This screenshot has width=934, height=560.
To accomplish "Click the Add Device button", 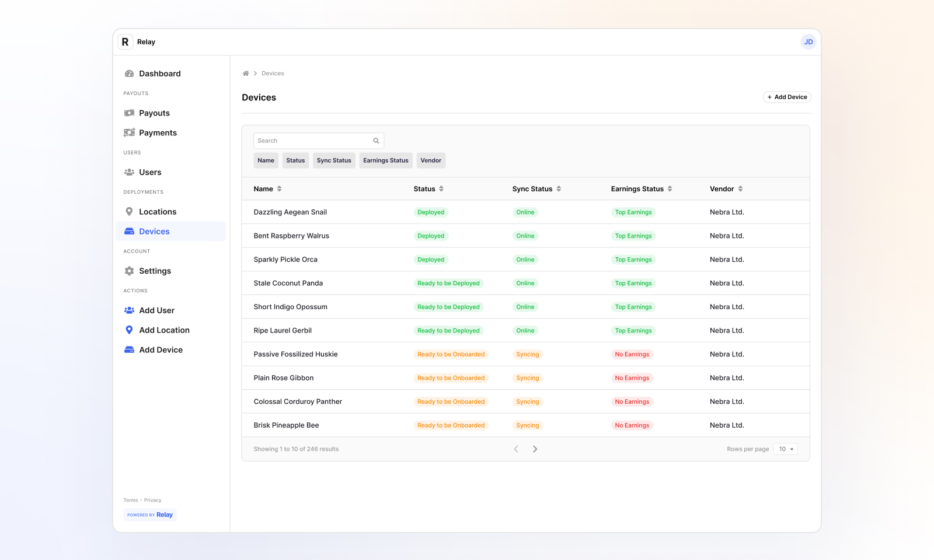I will tap(787, 97).
